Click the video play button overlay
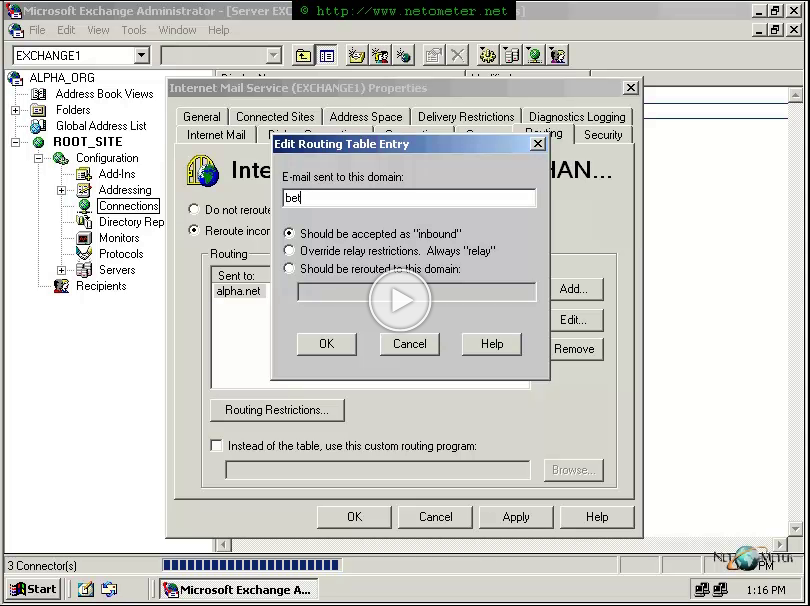The height and width of the screenshot is (606, 810). tap(400, 300)
